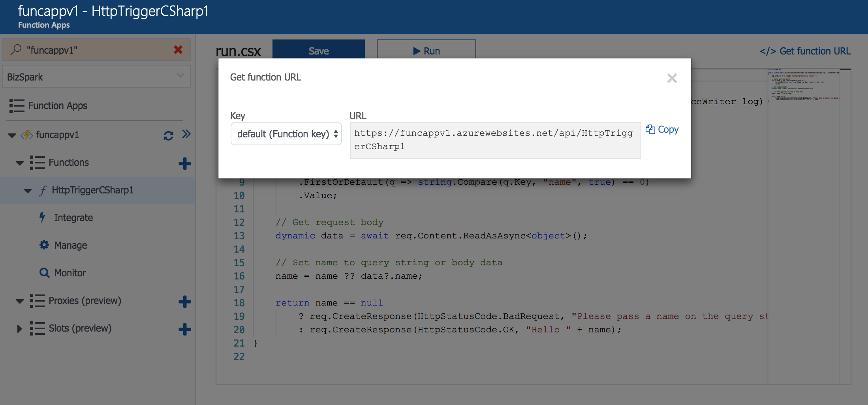Collapse the Proxies (preview) node
The width and height of the screenshot is (868, 405).
[x=20, y=301]
